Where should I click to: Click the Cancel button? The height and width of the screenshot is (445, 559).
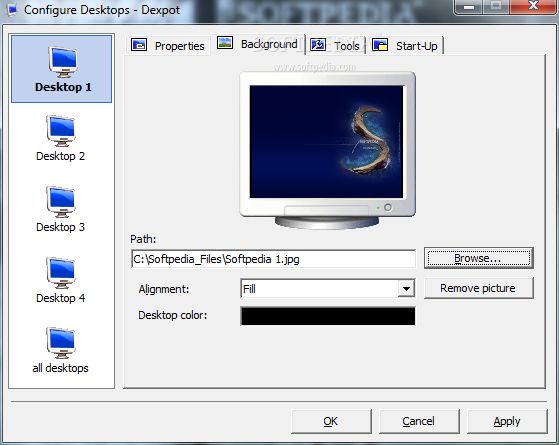[419, 421]
